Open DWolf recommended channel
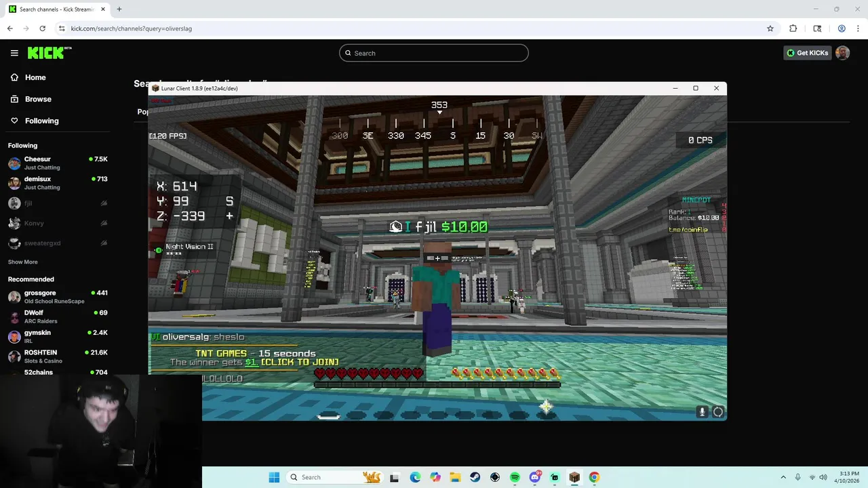Image resolution: width=868 pixels, height=488 pixels. click(58, 317)
